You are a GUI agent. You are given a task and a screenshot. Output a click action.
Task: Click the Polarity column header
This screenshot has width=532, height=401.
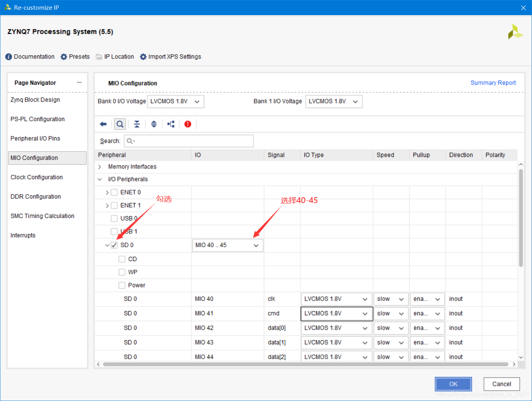[x=499, y=155]
